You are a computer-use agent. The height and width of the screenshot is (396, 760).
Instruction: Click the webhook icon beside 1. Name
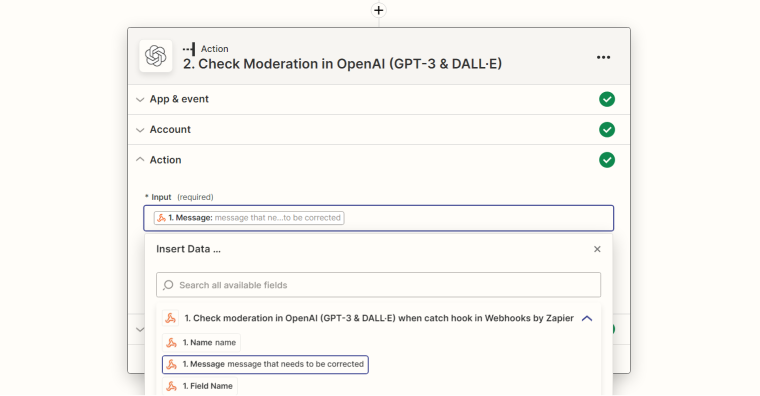tap(172, 343)
